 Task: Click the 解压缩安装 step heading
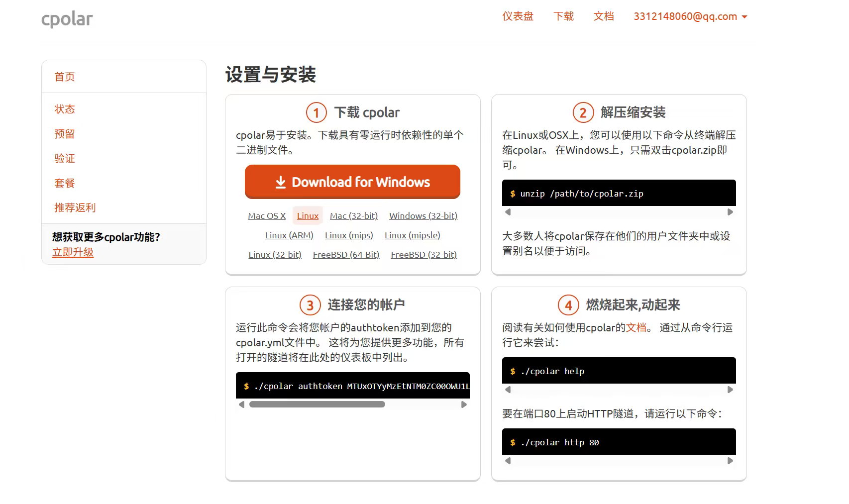(633, 112)
